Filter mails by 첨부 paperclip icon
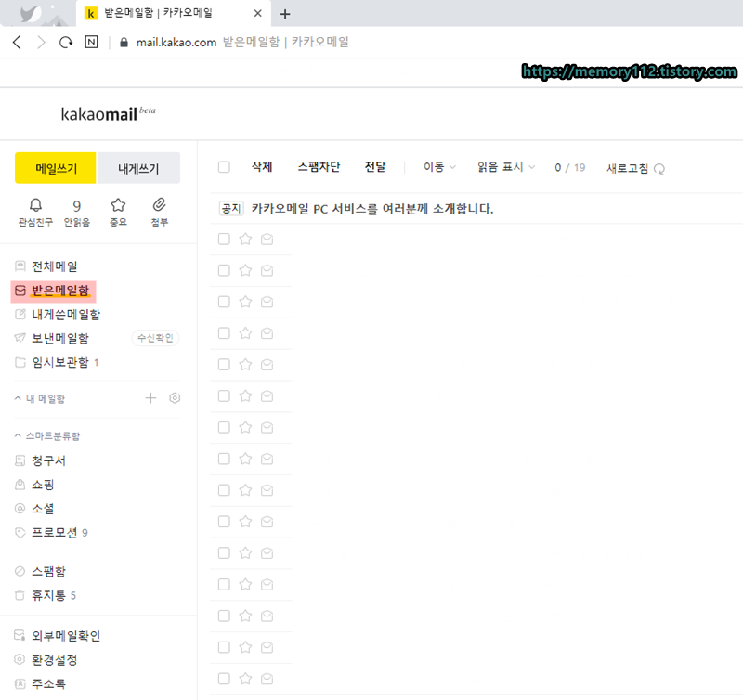 (x=159, y=205)
